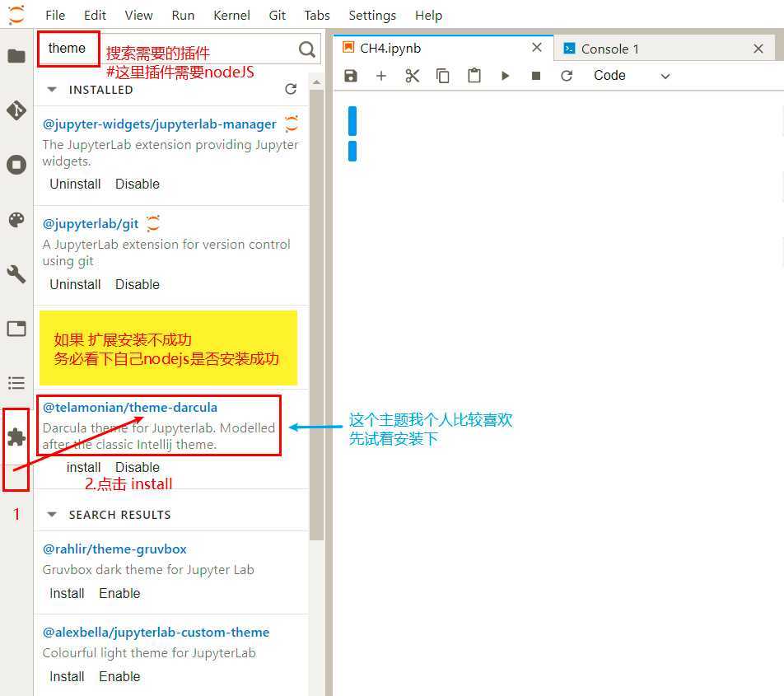The height and width of the screenshot is (696, 784).
Task: Open the Run menu
Action: point(183,16)
